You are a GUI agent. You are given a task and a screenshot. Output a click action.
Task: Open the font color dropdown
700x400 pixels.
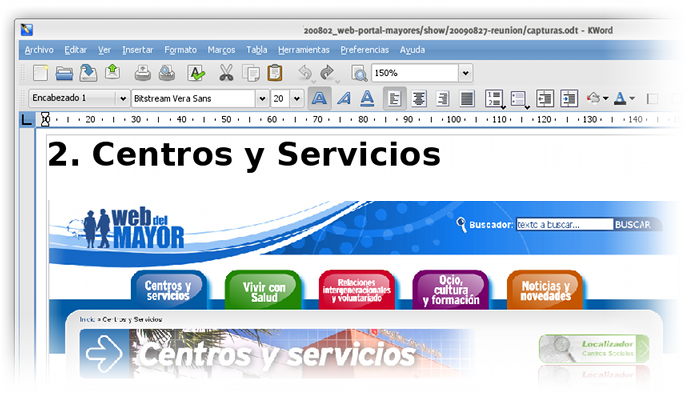(x=632, y=98)
